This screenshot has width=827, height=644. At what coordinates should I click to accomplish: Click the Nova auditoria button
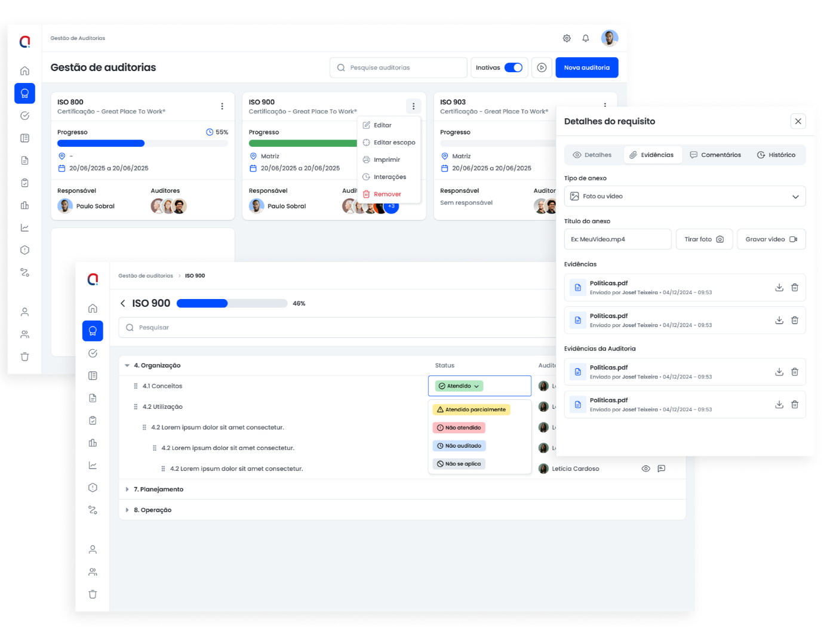(586, 67)
